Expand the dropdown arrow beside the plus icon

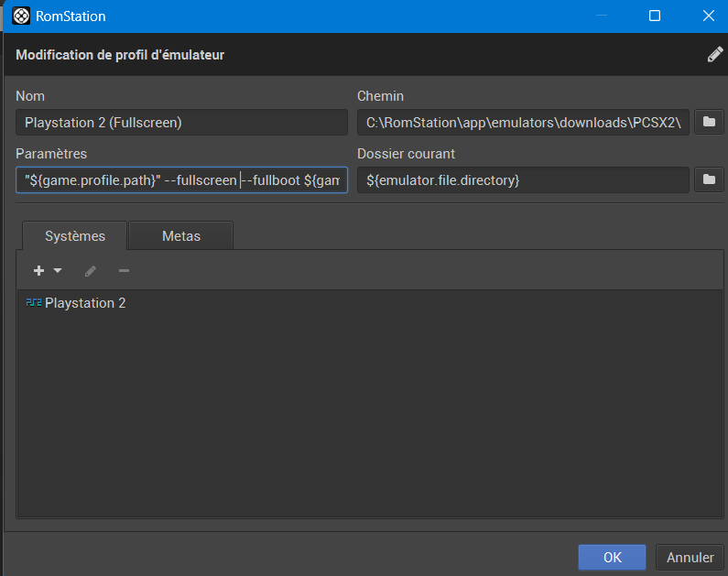coord(58,271)
